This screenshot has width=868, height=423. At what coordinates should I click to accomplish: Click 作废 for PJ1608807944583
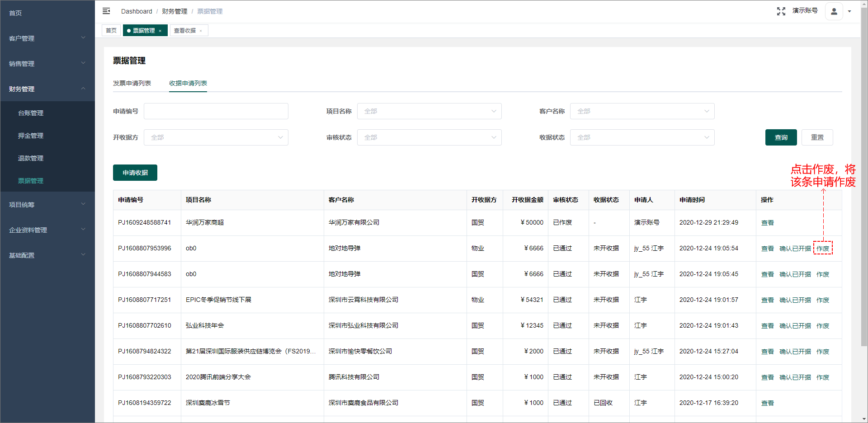pyautogui.click(x=823, y=274)
